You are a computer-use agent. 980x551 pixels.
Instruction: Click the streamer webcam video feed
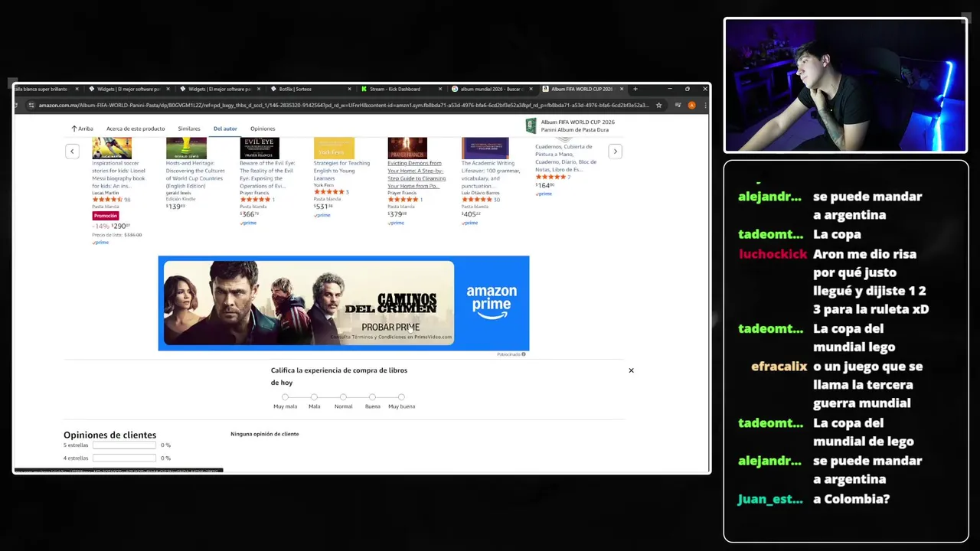(x=845, y=85)
